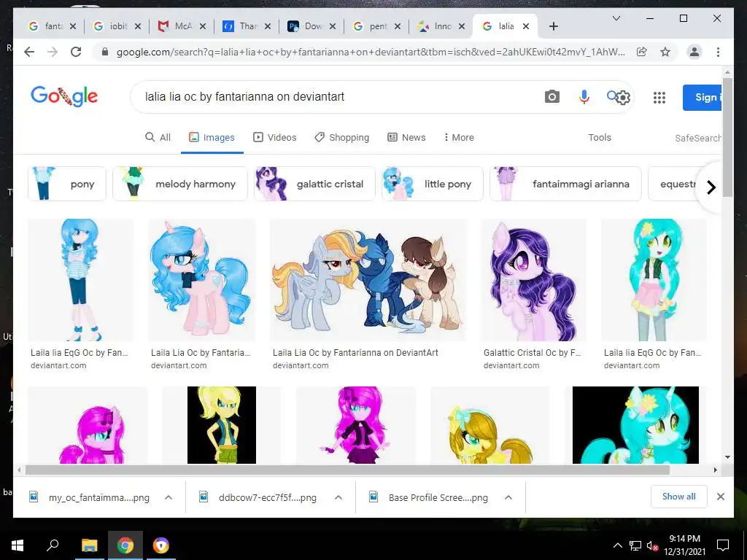Viewport: 747px width, 560px height.
Task: Click the muted volume tray icon
Action: coord(652,545)
